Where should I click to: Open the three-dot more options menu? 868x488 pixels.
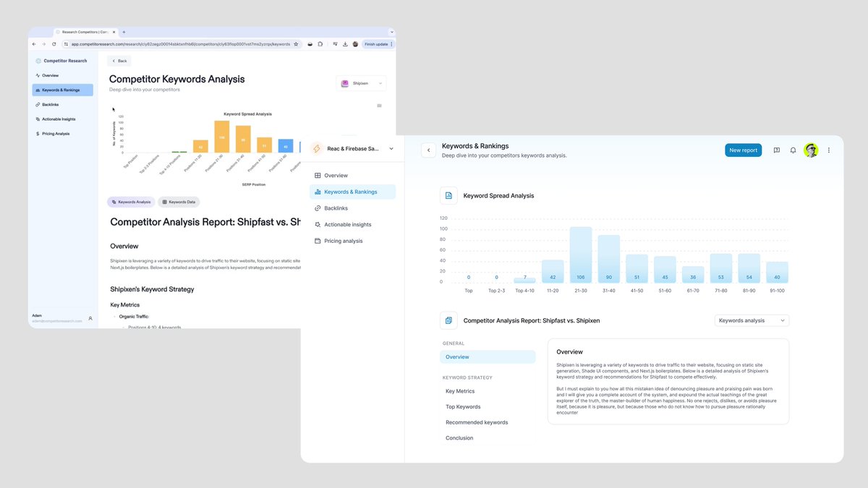tap(829, 150)
